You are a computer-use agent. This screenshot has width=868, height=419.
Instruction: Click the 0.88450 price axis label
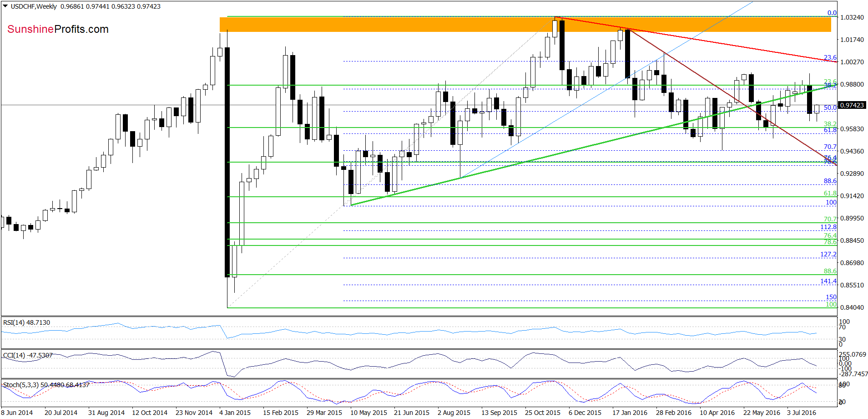(x=852, y=240)
